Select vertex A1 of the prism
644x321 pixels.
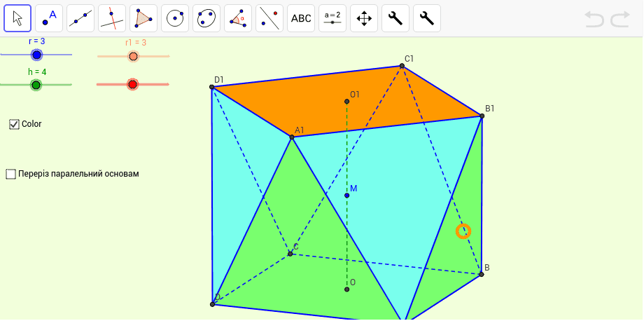tap(292, 137)
